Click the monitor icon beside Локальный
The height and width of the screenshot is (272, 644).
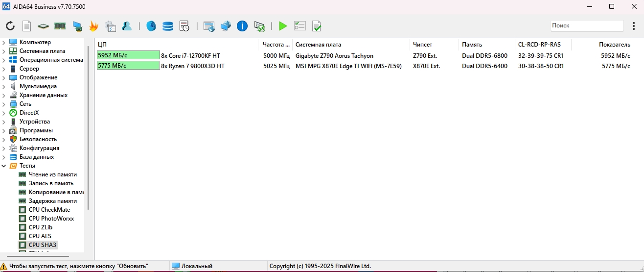tap(176, 266)
